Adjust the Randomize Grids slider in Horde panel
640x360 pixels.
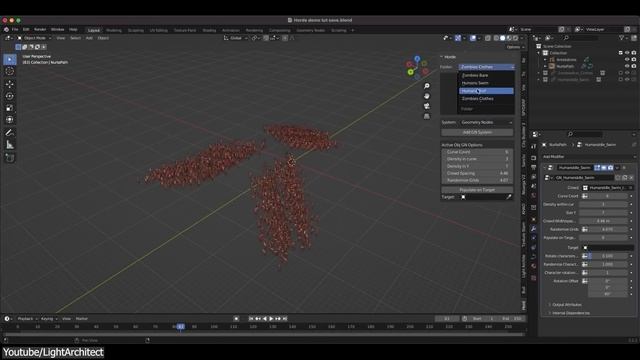(477, 180)
